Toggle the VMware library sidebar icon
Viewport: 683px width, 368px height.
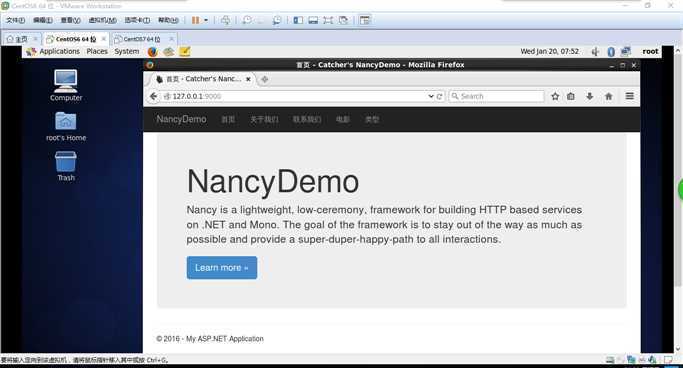(298, 20)
